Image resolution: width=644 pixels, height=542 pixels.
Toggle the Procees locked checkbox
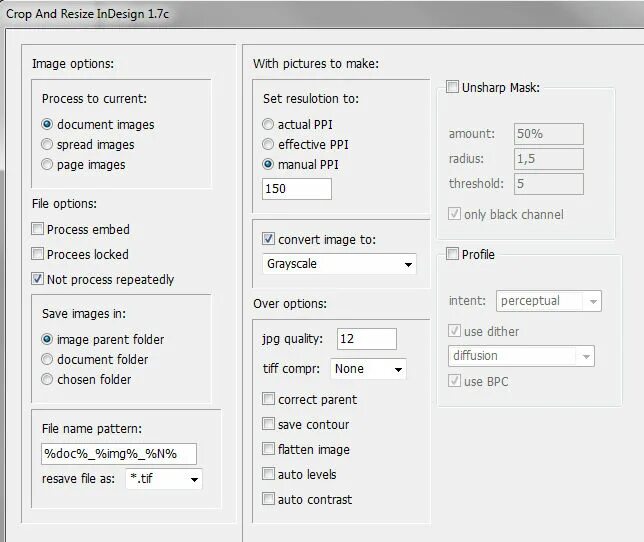tap(38, 254)
